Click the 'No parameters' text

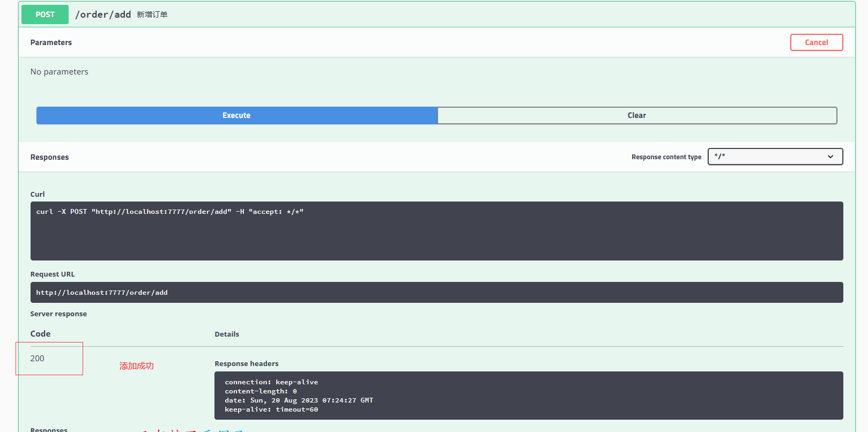tap(60, 72)
